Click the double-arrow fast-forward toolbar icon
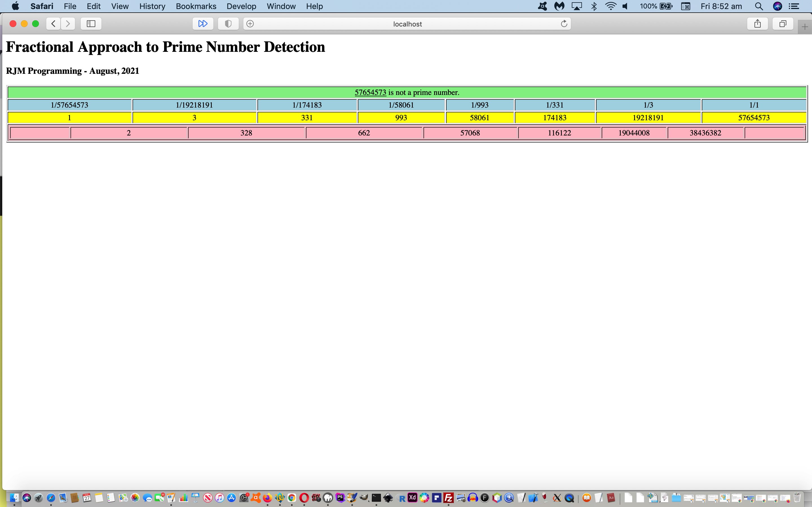This screenshot has height=507, width=812. pyautogui.click(x=203, y=24)
